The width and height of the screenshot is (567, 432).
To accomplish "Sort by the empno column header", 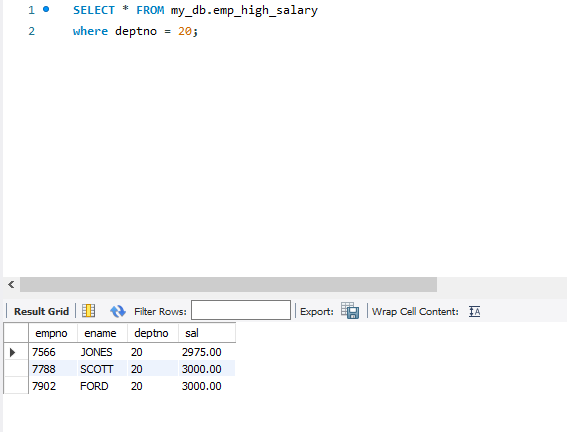I will point(53,333).
